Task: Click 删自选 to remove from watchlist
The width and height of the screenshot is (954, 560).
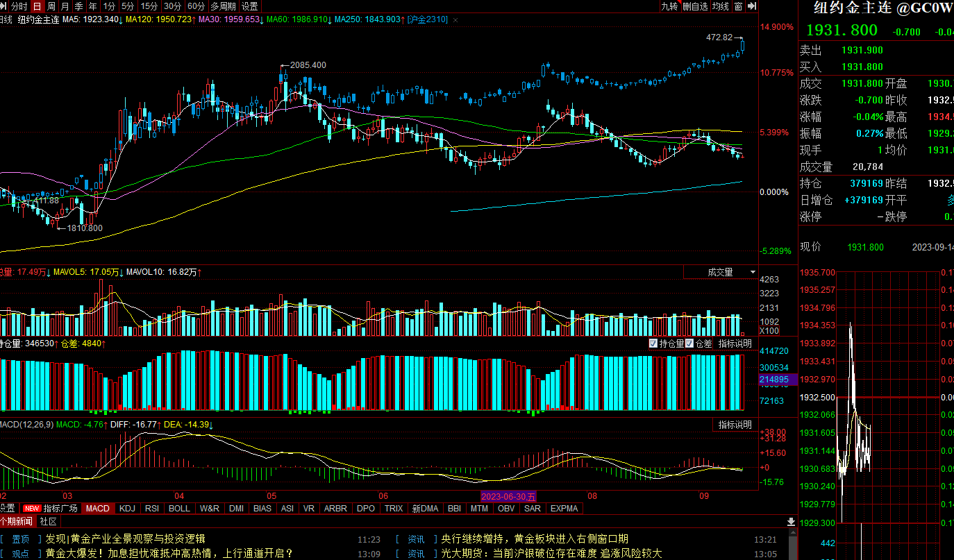Action: click(695, 6)
